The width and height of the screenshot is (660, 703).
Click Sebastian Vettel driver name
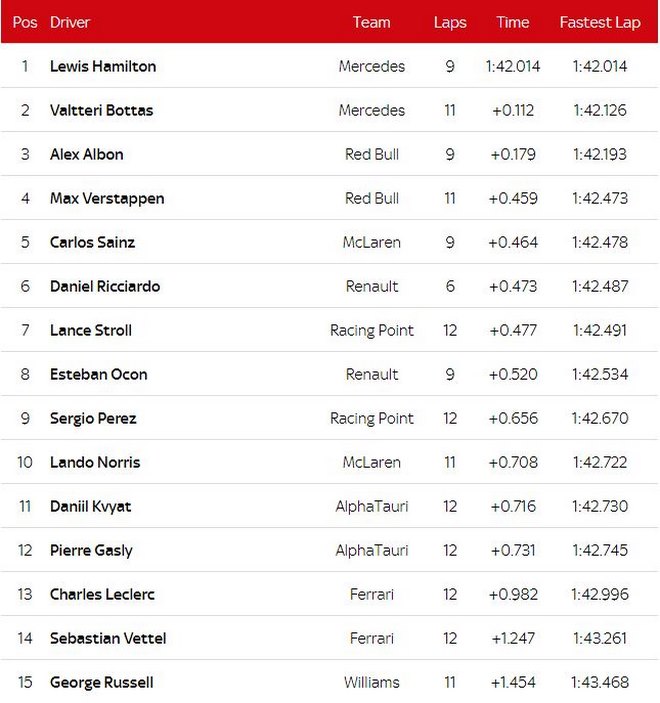pyautogui.click(x=108, y=638)
